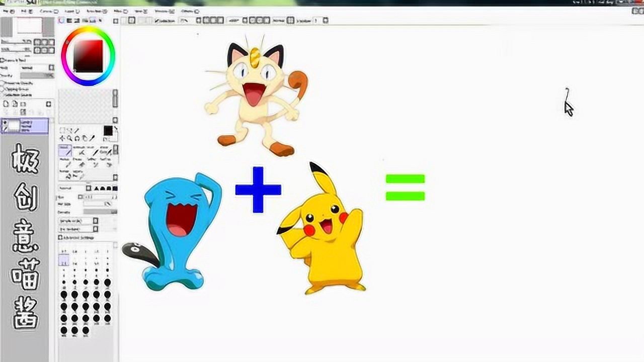Create a New Layer Set folder
This screenshot has height=362, width=644.
coord(23,104)
